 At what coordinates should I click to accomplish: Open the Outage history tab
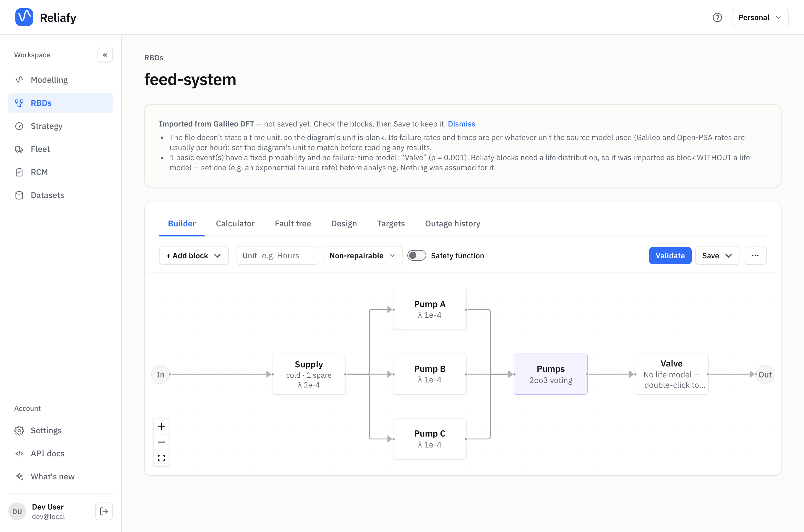(453, 224)
